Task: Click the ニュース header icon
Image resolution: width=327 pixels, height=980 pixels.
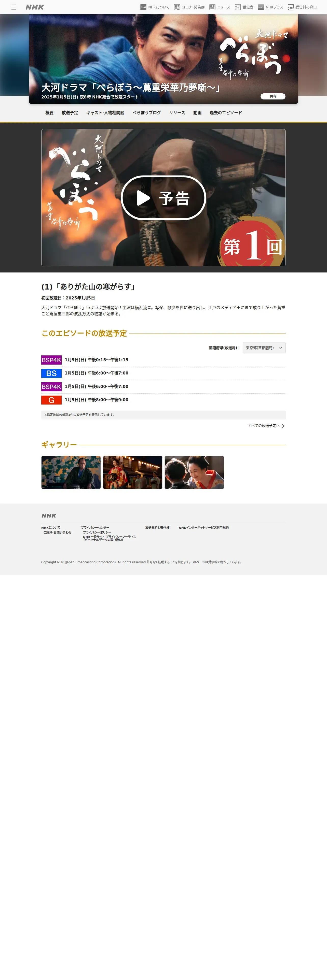Action: 212,7
